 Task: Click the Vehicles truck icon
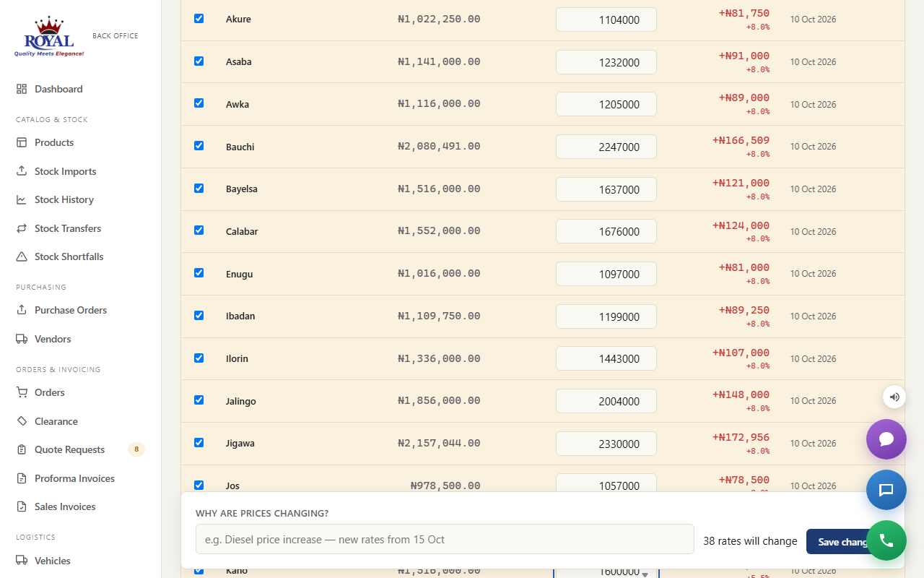pos(22,560)
